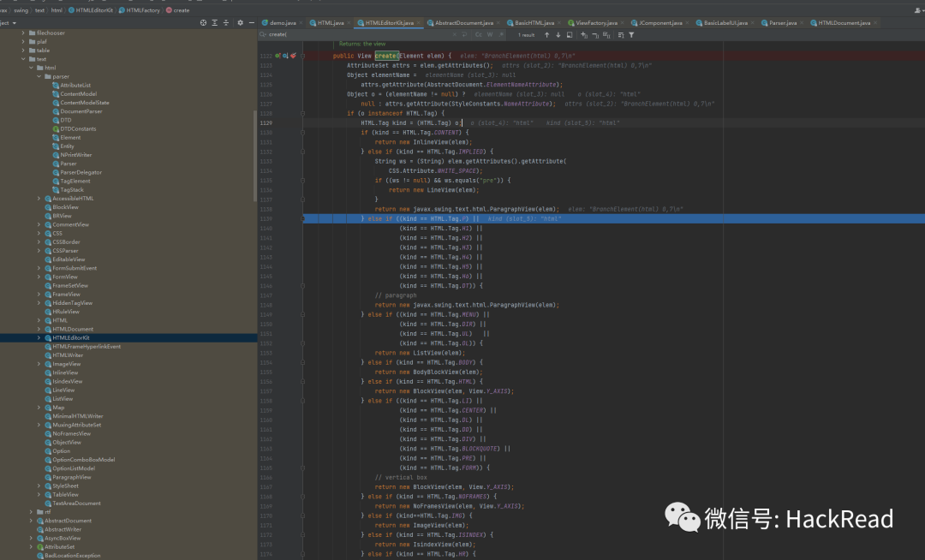Click Expand All icon in project panel

[214, 22]
